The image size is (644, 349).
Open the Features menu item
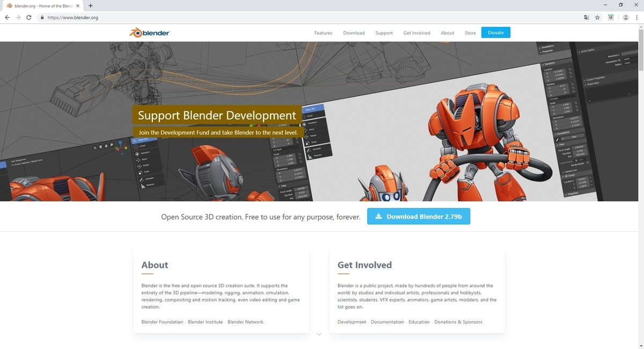(x=323, y=33)
